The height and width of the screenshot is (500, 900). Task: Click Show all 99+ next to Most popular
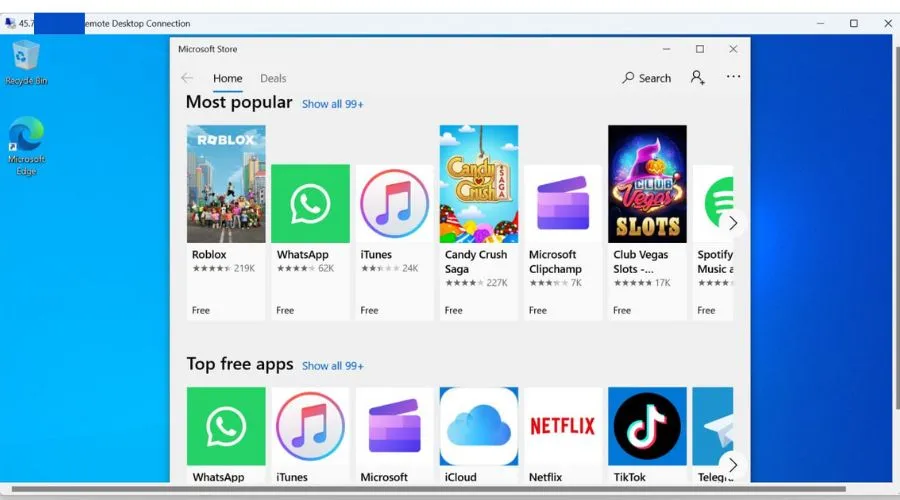[333, 104]
